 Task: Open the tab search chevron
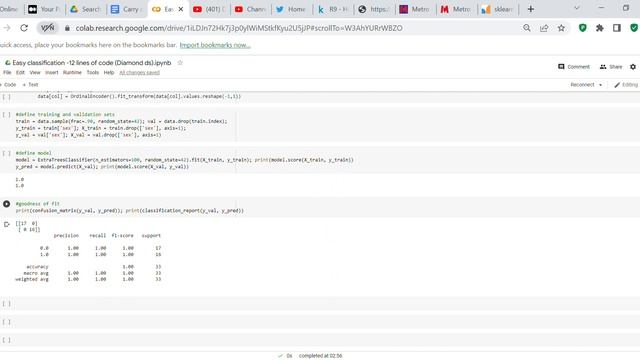tap(577, 8)
